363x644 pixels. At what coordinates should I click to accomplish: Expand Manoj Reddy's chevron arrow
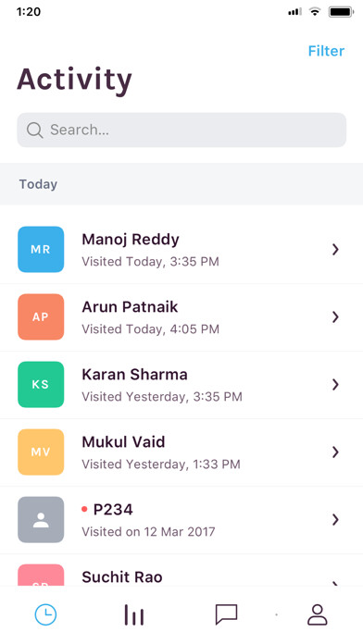point(335,249)
